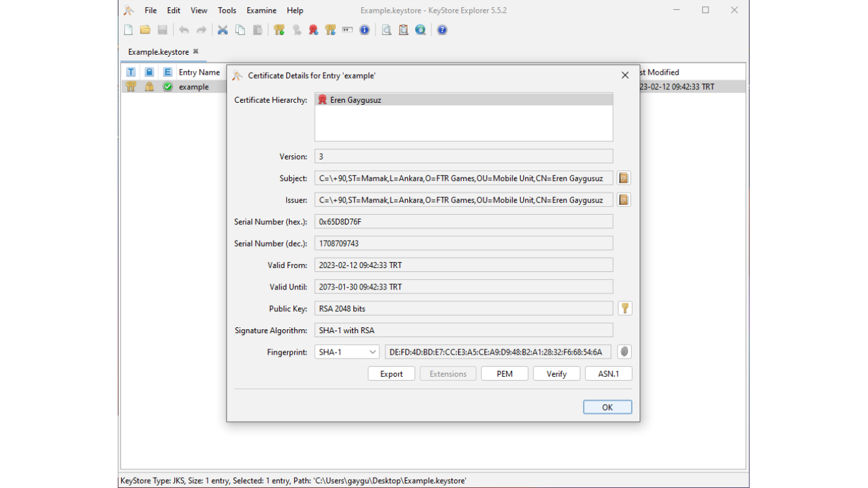The width and height of the screenshot is (868, 488).
Task: Click the Paste toolbar icon
Action: (258, 30)
